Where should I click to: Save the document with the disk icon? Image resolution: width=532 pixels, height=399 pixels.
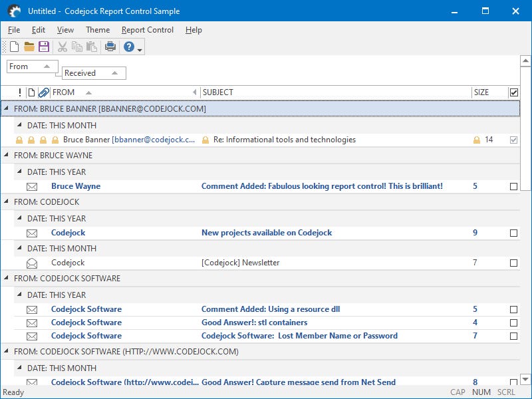click(45, 47)
